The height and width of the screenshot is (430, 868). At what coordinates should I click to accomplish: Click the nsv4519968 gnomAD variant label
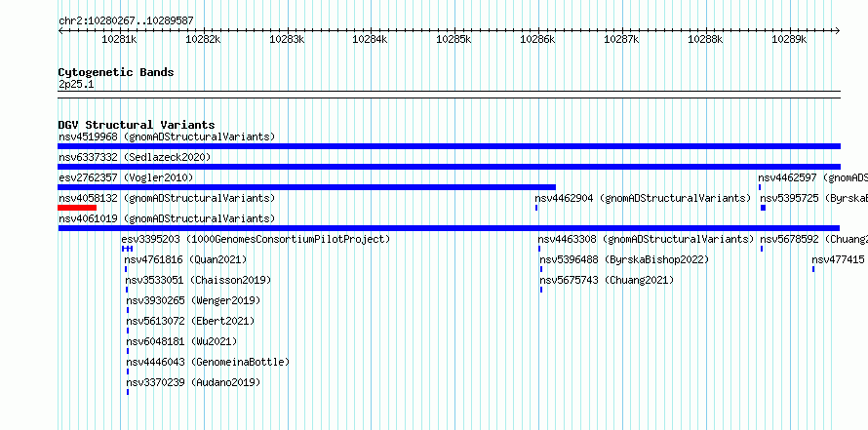[x=167, y=137]
